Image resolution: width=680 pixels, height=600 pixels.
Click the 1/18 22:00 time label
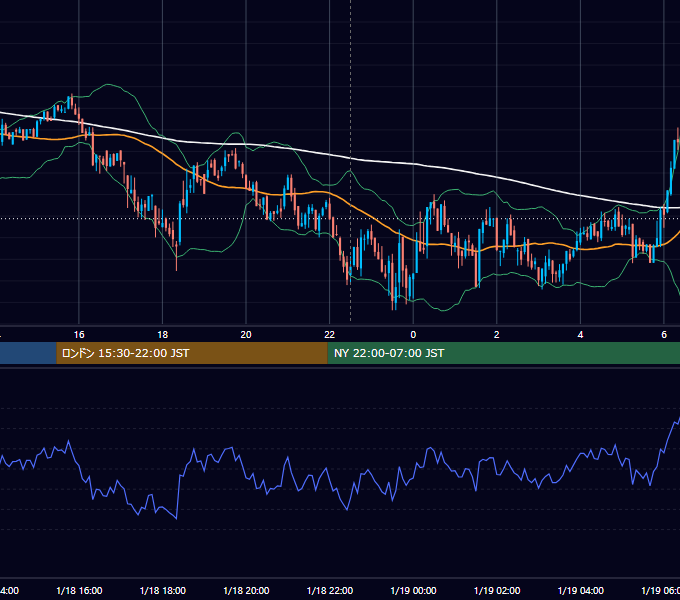pos(330,590)
